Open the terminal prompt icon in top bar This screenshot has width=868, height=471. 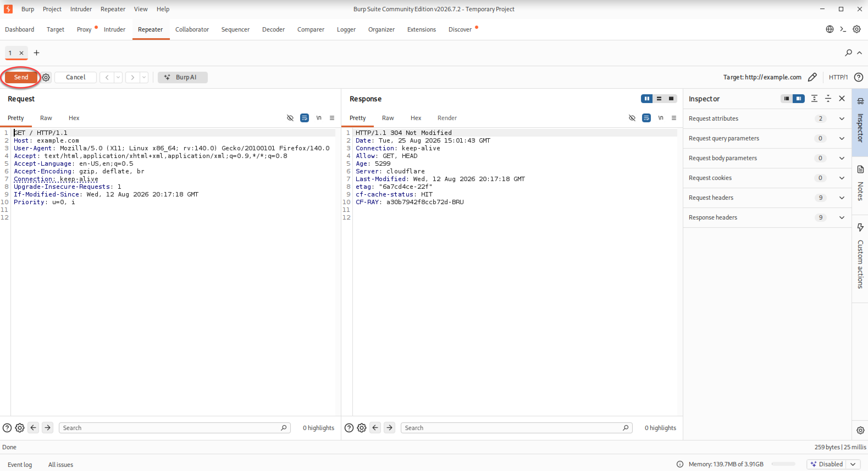[843, 29]
